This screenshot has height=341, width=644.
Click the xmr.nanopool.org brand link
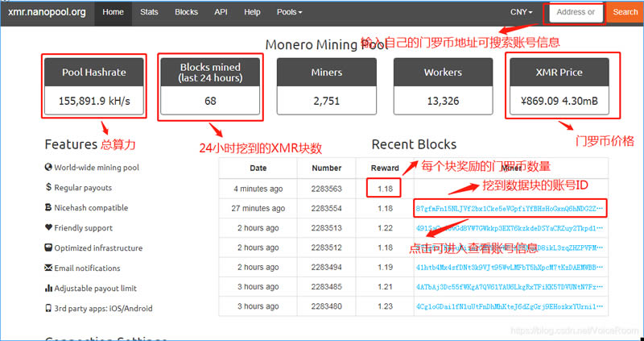[46, 12]
